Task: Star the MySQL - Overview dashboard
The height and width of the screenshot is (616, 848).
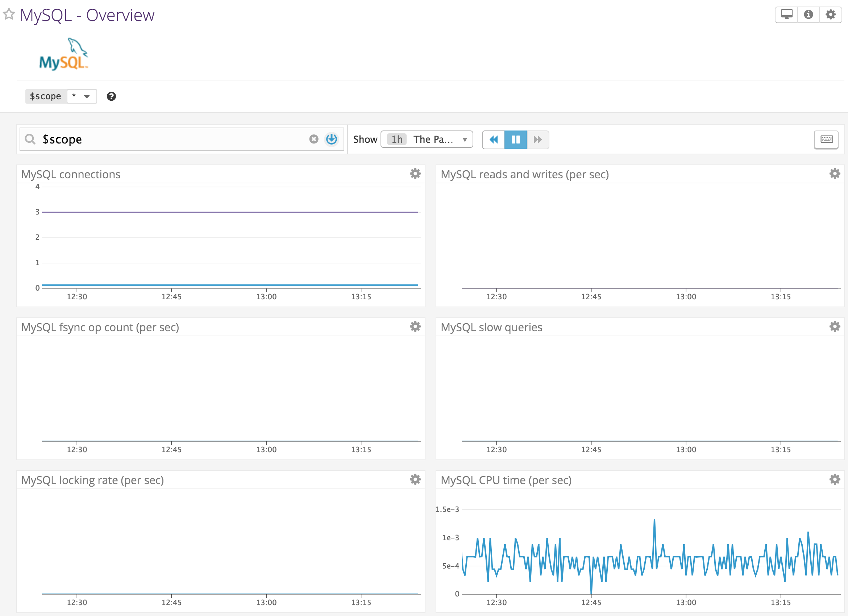Action: 9,14
